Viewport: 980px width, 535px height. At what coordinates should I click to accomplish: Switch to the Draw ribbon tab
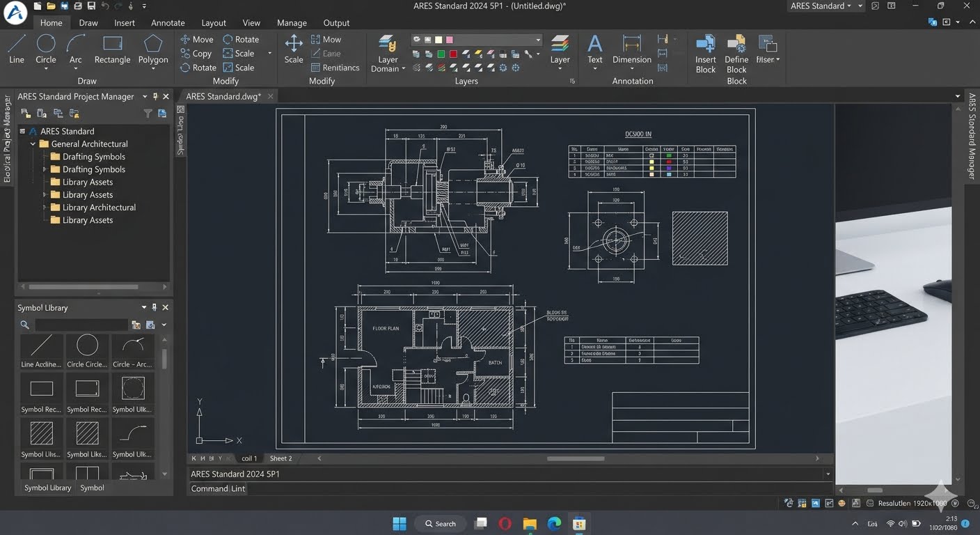88,23
